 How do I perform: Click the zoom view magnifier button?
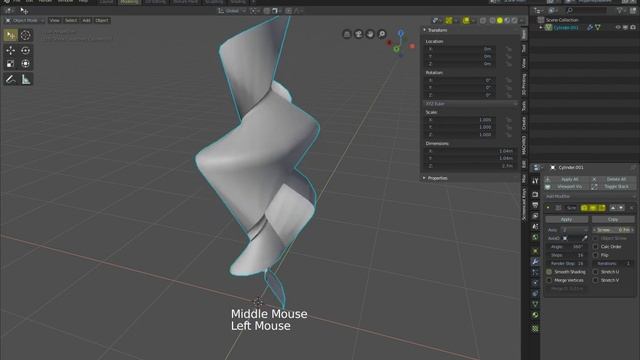382,34
